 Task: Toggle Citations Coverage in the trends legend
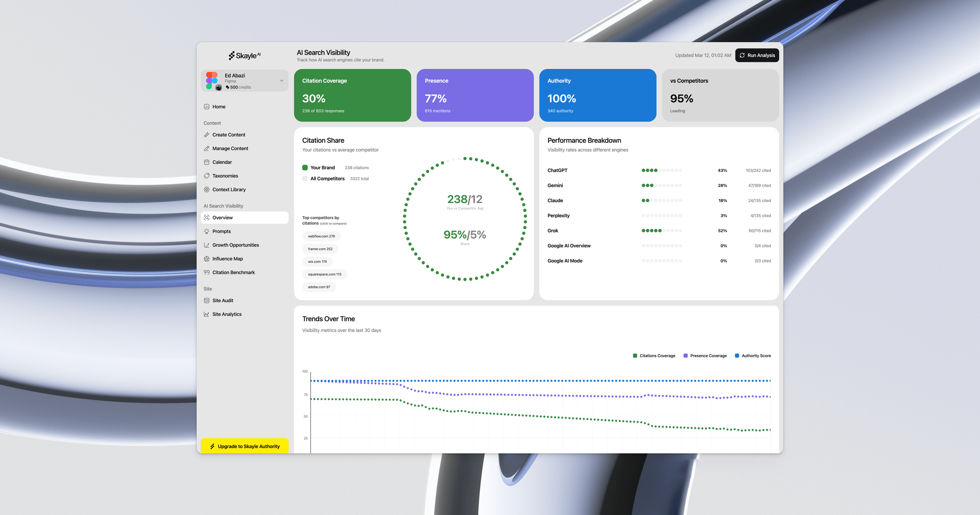click(x=654, y=355)
